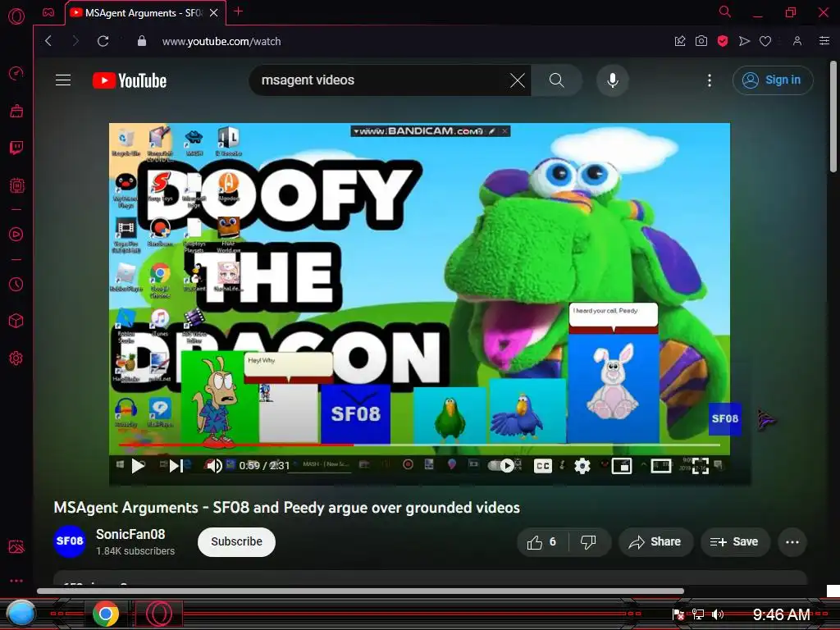
Task: Seek on the red video progress bar
Action: (x=419, y=445)
